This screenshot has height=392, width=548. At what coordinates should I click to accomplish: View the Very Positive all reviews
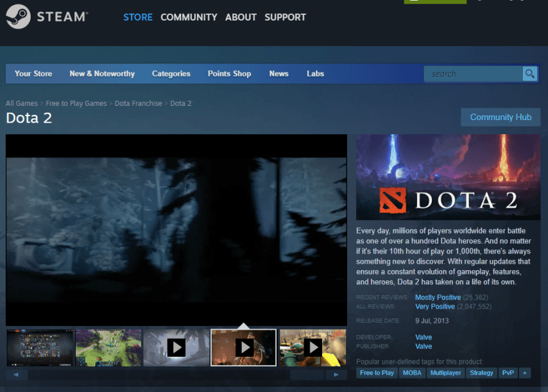click(436, 306)
